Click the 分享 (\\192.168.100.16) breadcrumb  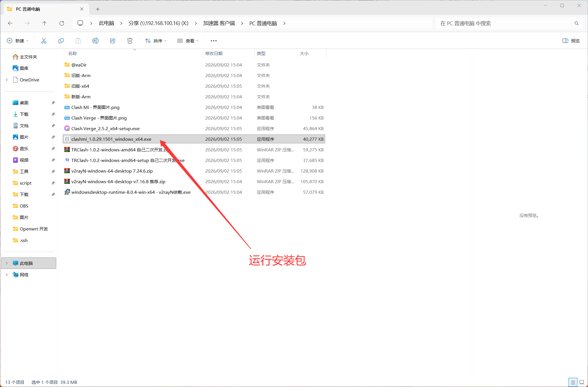(159, 23)
